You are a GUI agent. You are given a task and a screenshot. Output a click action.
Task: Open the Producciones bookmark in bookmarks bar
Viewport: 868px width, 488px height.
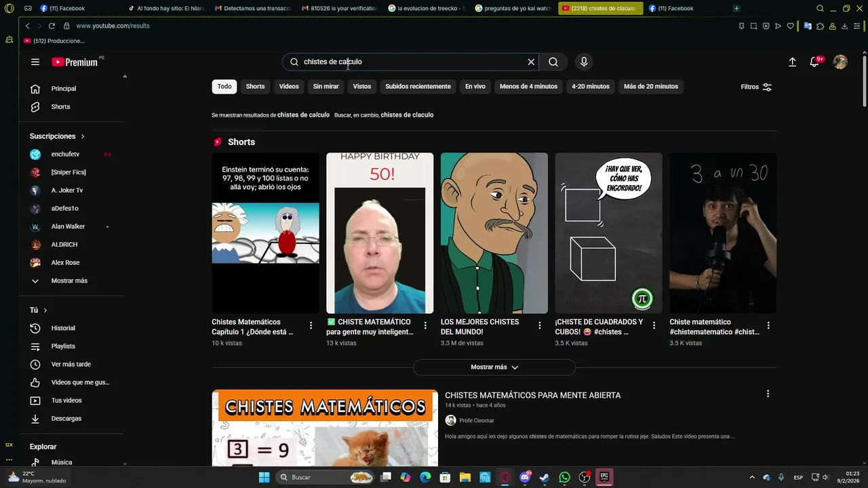(54, 41)
